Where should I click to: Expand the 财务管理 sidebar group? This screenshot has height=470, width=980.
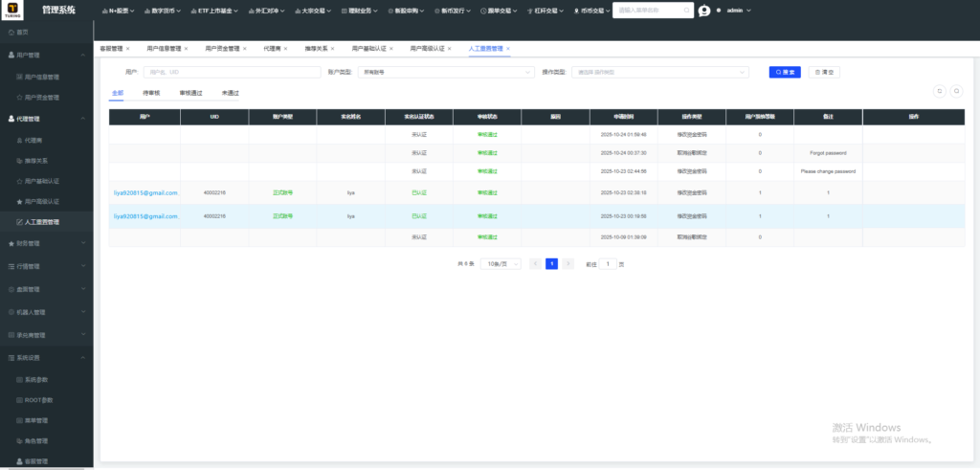[x=46, y=243]
